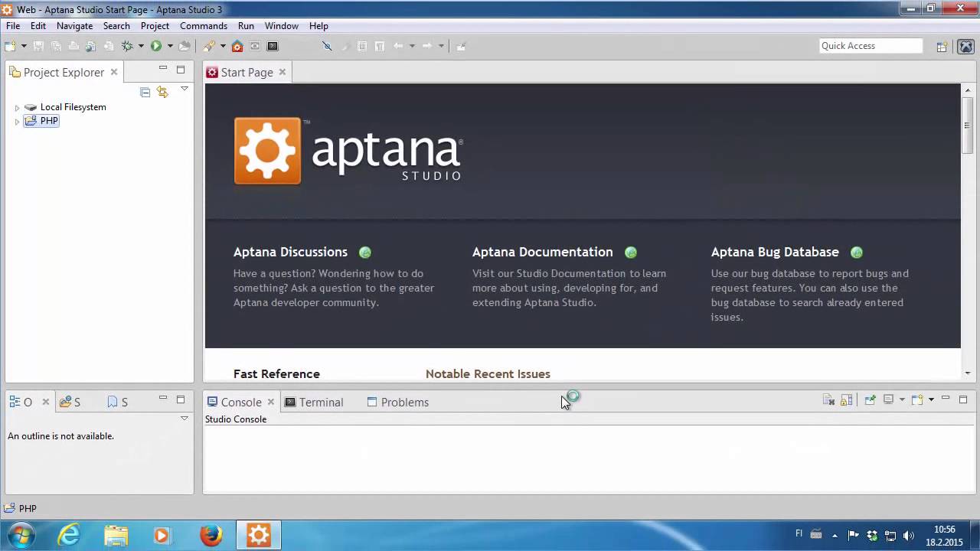980x551 pixels.
Task: Click the Open Console icon
Action: pyautogui.click(x=917, y=399)
